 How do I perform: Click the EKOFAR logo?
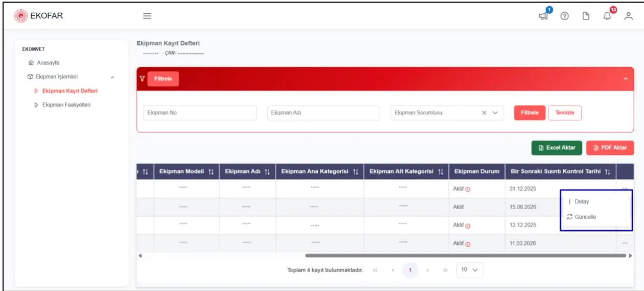point(39,16)
